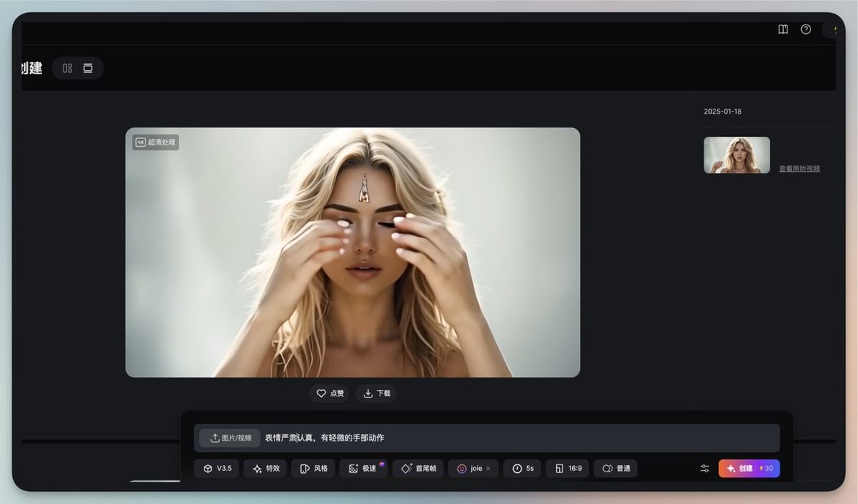This screenshot has height=504, width=858.
Task: Click the 创建 generate button
Action: tap(749, 469)
